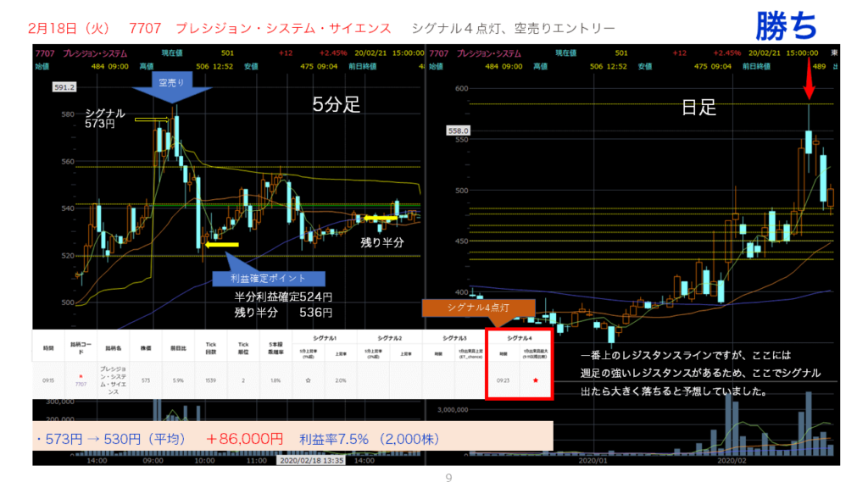Click the hollow star in the シグナル1 column
Image resolution: width=868 pixels, height=488 pixels.
308,380
